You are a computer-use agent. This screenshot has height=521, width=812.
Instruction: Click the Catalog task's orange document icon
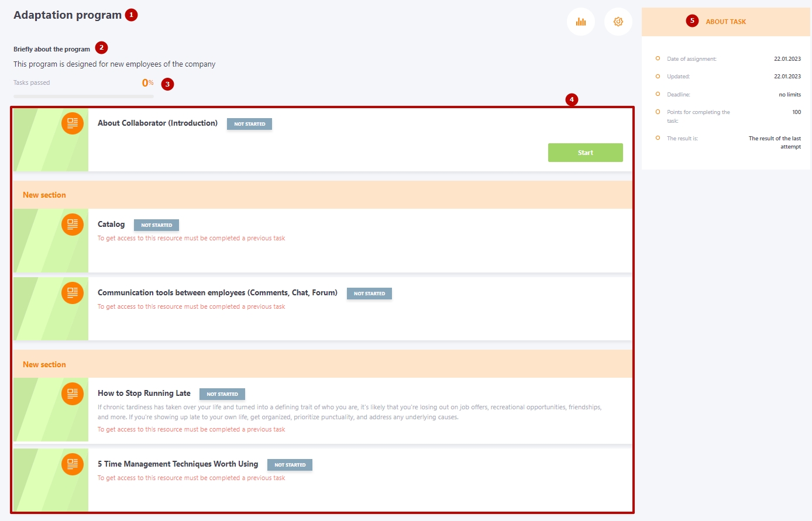tap(73, 225)
